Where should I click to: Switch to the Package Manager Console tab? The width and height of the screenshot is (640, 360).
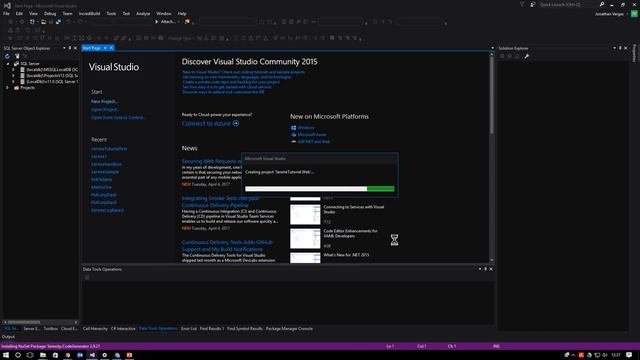[x=289, y=329]
